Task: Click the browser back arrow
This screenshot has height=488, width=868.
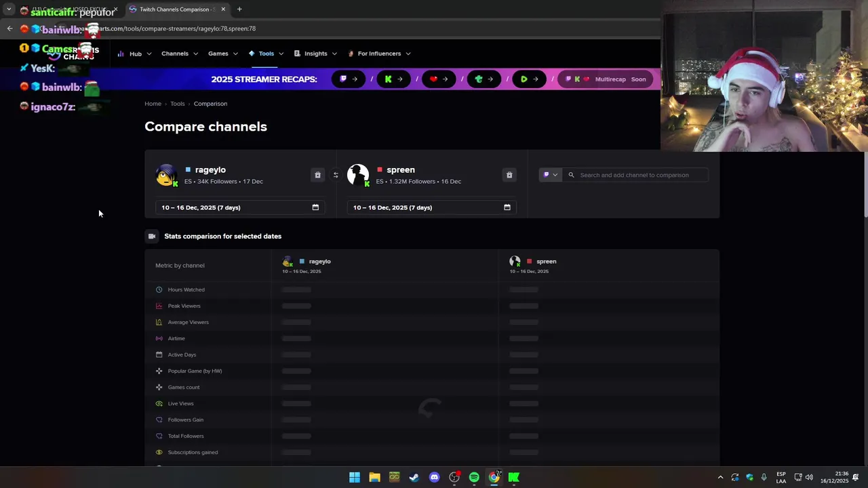Action: click(x=9, y=28)
